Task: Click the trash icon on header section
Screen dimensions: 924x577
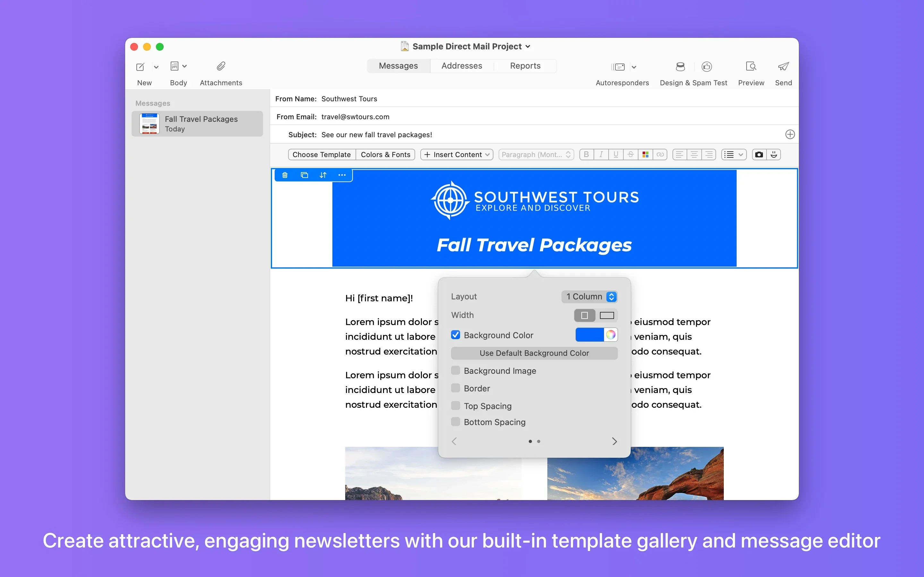Action: (x=285, y=175)
